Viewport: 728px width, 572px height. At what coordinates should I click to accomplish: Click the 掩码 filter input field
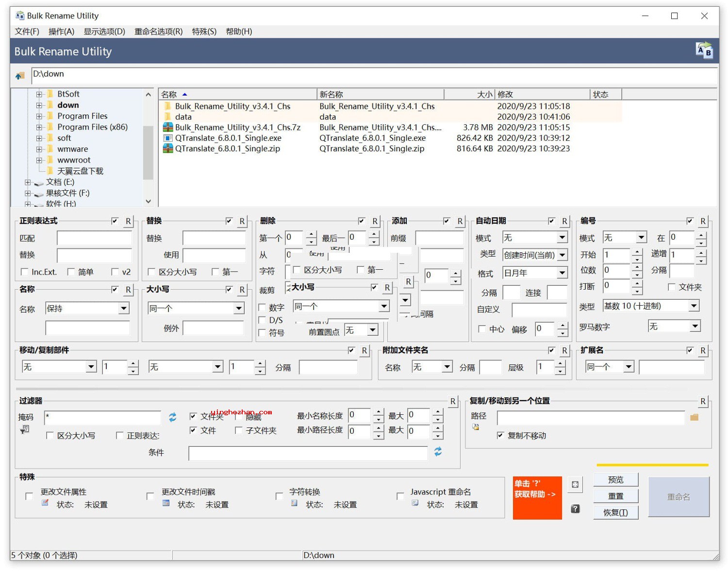[102, 417]
